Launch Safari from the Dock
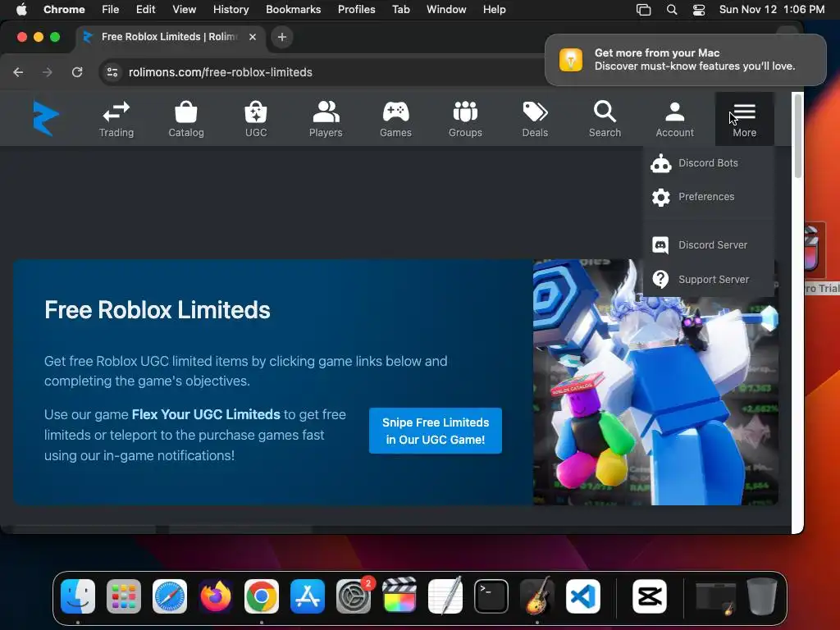The height and width of the screenshot is (630, 840). pos(170,596)
